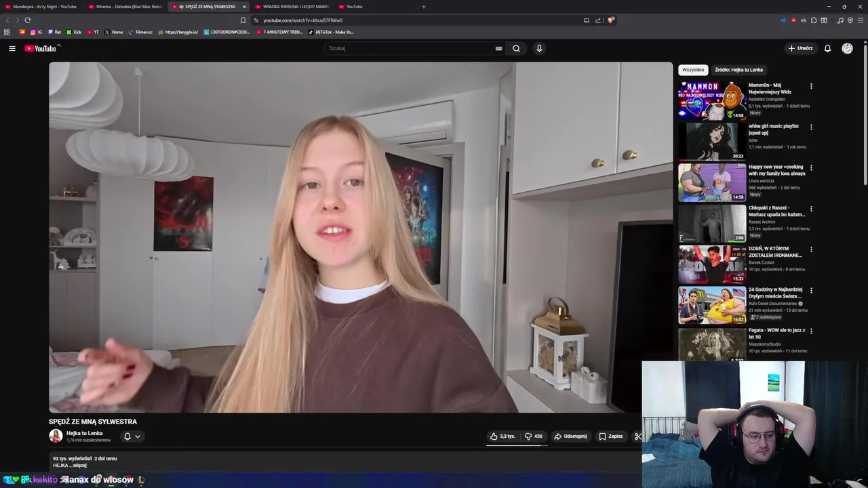
Task: Dislike the video with thumbs down
Action: pyautogui.click(x=534, y=436)
